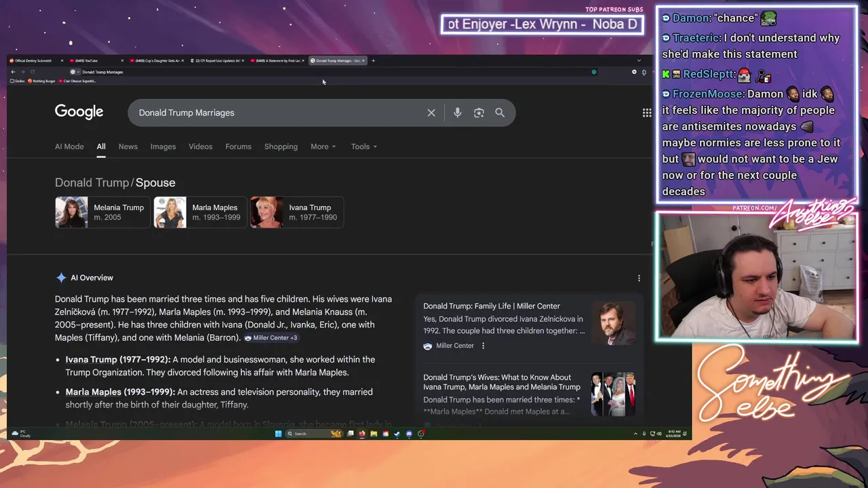
Task: Open the Nothing Burger bookmark
Action: pos(41,81)
